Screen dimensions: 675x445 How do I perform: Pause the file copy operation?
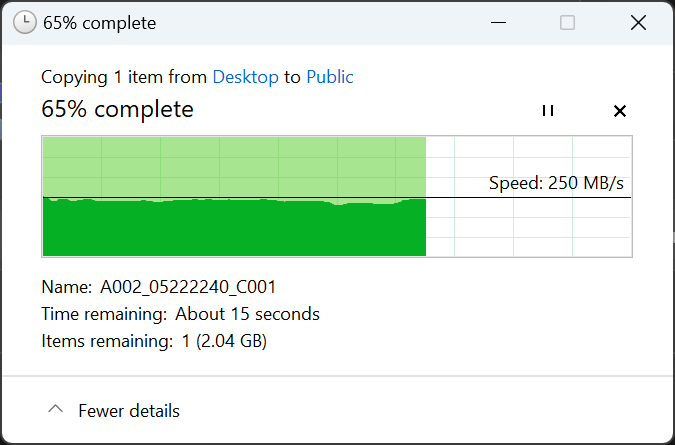tap(548, 111)
